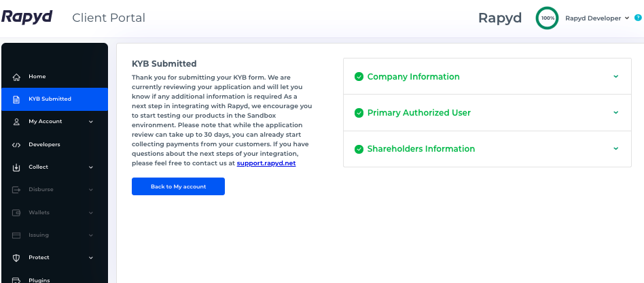Click the Protect shield icon

[16, 258]
